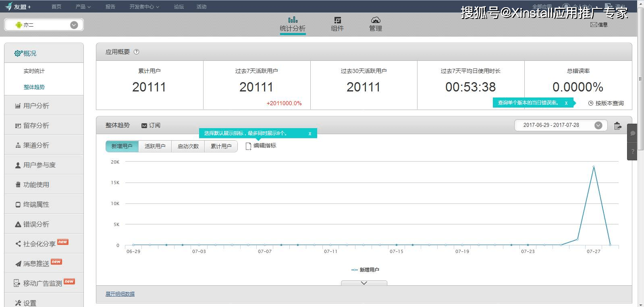644x307 pixels.
Task: Click the help question mark beside 应用概要
Action: click(136, 52)
